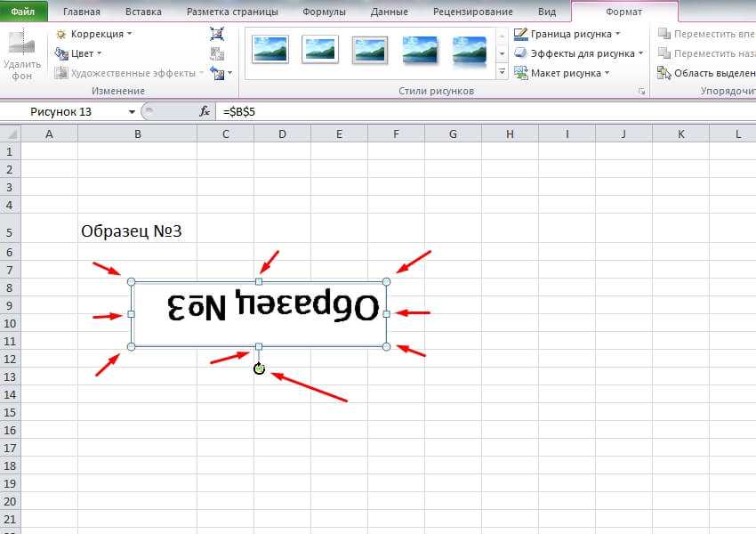The width and height of the screenshot is (756, 534).
Task: Select row 13 header
Action: pyautogui.click(x=10, y=376)
